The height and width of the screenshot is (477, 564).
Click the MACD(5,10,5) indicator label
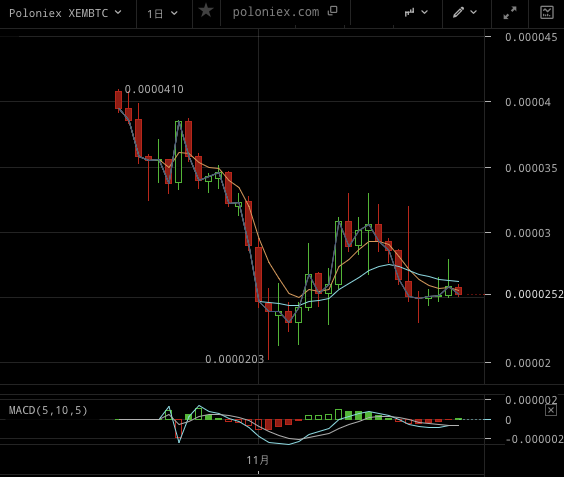click(48, 410)
